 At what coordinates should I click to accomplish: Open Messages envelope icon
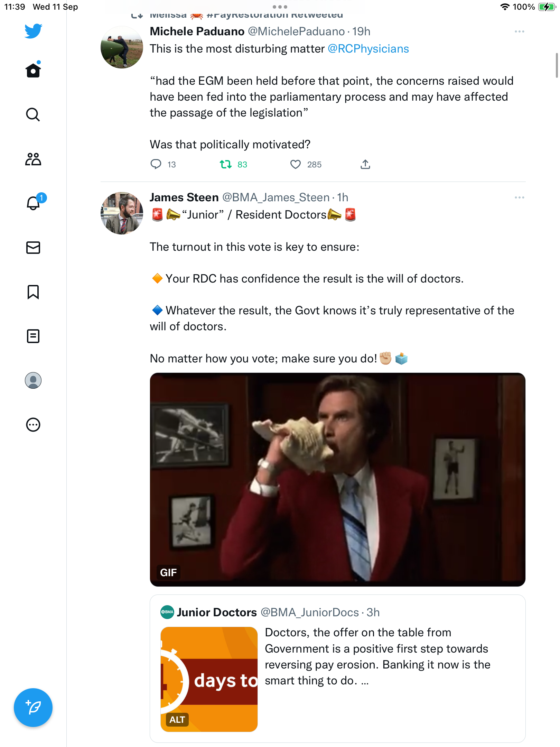pos(33,248)
